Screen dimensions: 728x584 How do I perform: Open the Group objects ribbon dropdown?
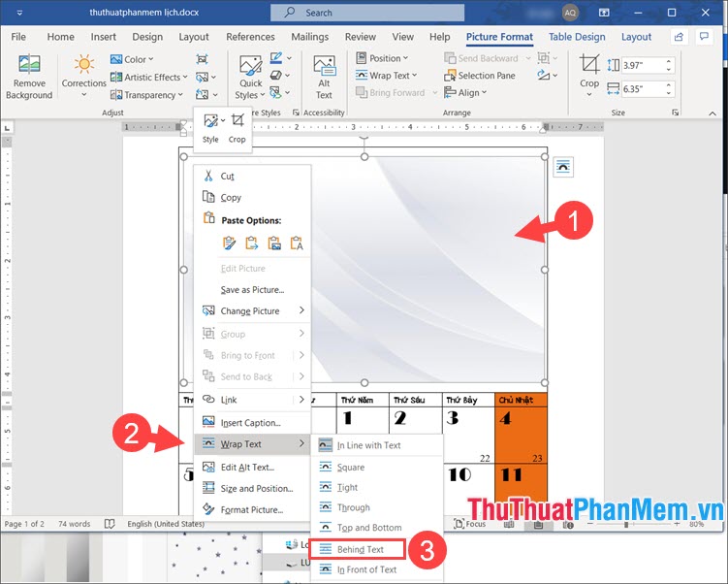(548, 58)
